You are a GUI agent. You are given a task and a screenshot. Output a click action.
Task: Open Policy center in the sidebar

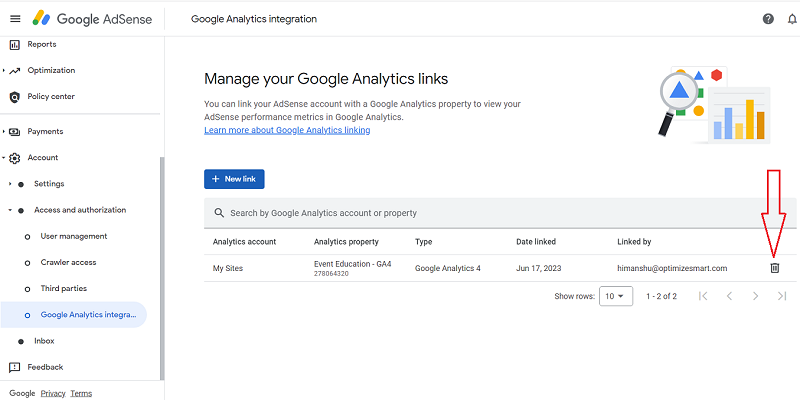(51, 96)
